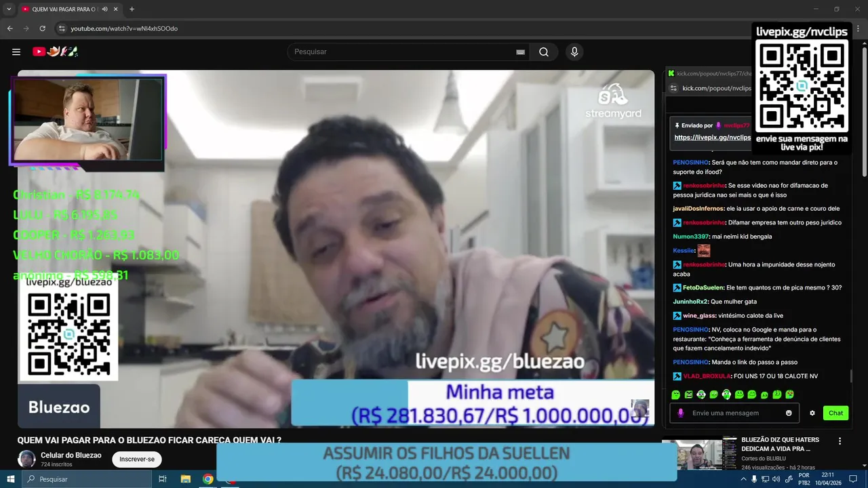The height and width of the screenshot is (488, 868).
Task: Open a new browser tab
Action: 132,9
